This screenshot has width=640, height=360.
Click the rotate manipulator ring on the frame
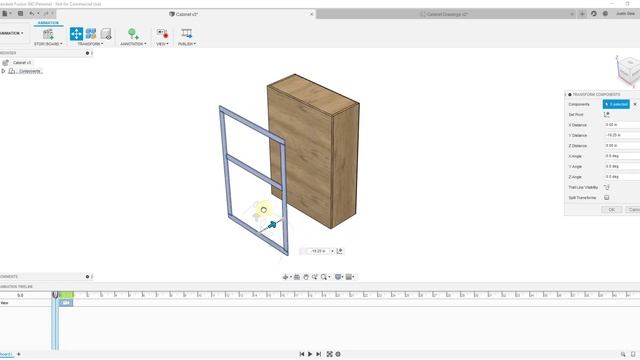coord(264,210)
